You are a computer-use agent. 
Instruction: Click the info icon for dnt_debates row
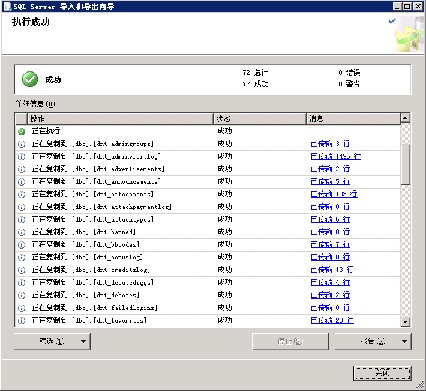point(22,295)
